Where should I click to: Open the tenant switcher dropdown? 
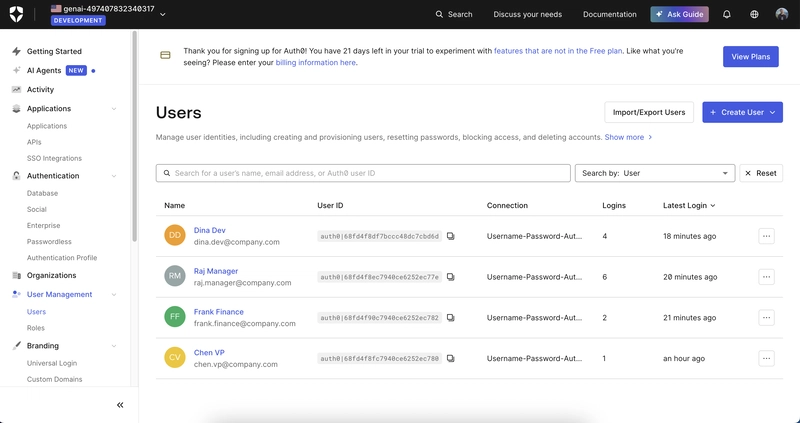click(163, 14)
